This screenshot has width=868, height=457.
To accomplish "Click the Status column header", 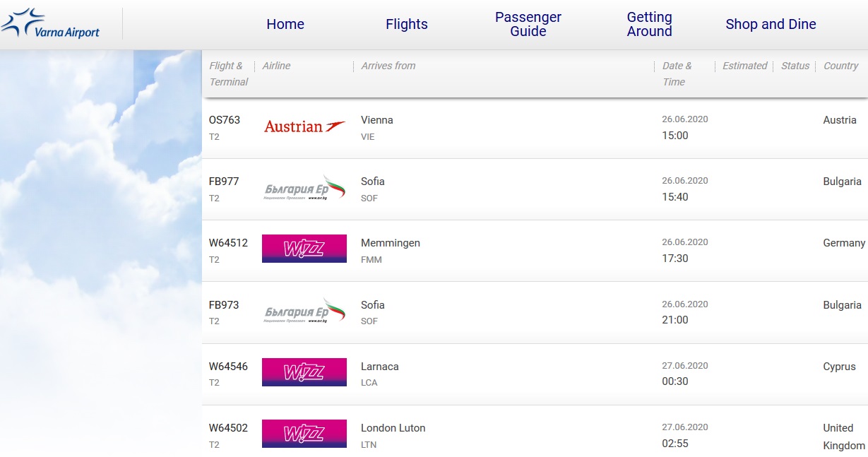I will 795,66.
